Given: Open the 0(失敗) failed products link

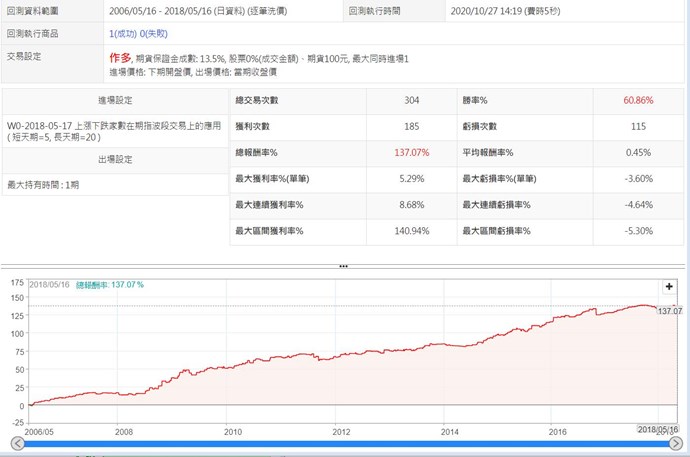Looking at the screenshot, I should coord(158,34).
